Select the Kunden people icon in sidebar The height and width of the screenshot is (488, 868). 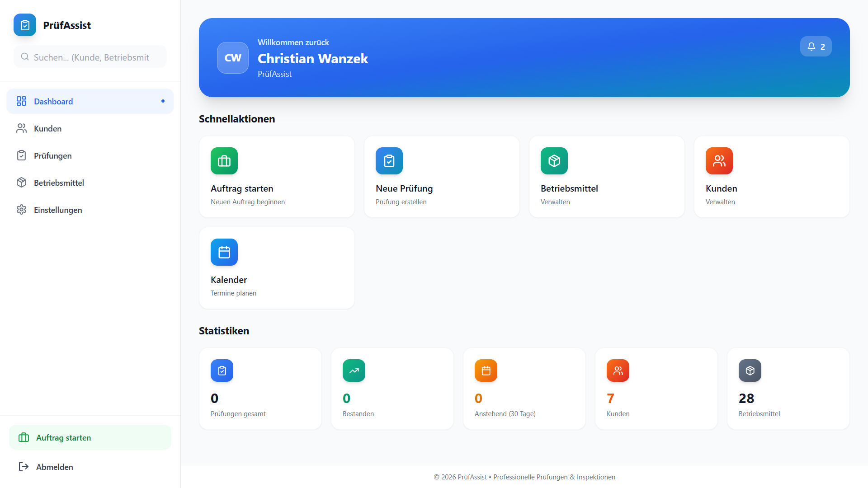[x=21, y=128]
